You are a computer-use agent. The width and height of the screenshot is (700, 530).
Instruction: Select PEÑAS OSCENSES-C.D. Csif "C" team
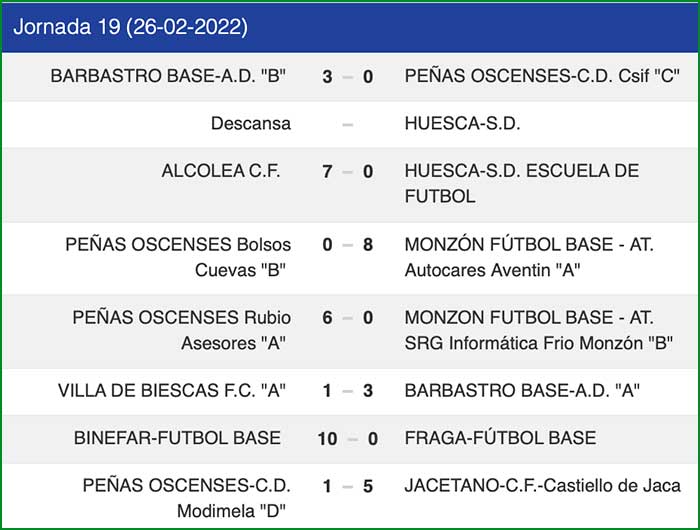click(541, 76)
